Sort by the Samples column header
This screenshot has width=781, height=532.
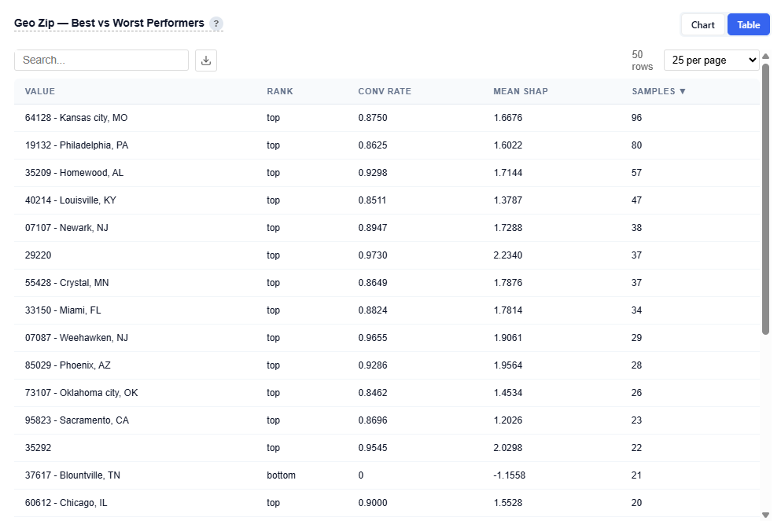tap(658, 91)
